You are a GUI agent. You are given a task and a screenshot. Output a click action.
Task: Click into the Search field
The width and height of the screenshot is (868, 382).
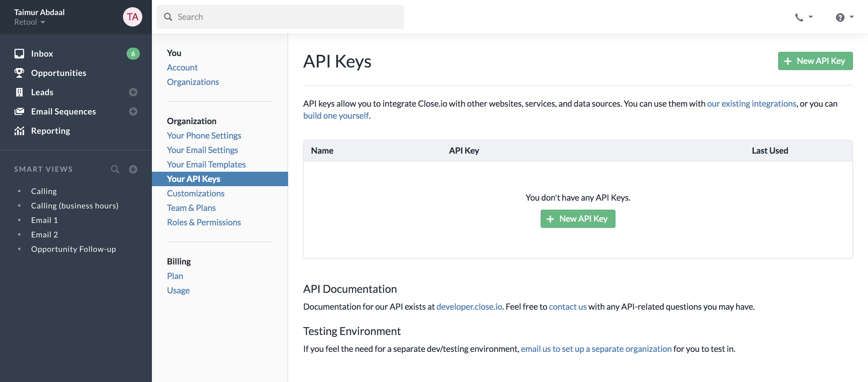[x=280, y=17]
